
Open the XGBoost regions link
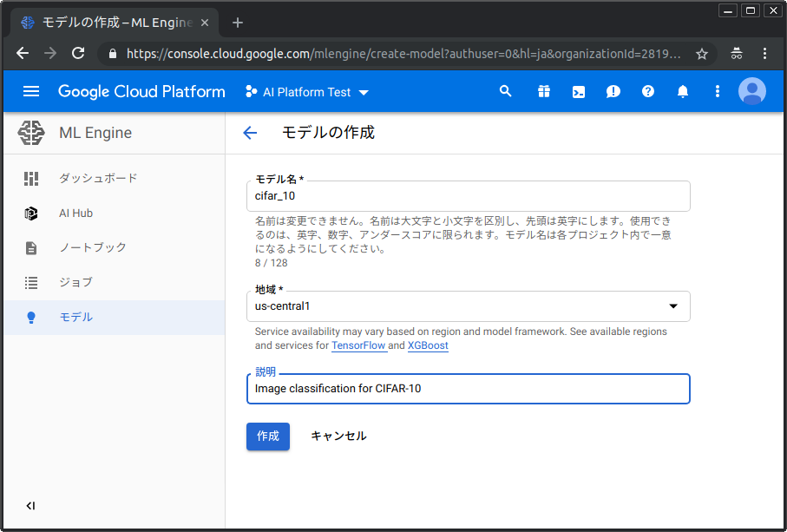pos(428,345)
